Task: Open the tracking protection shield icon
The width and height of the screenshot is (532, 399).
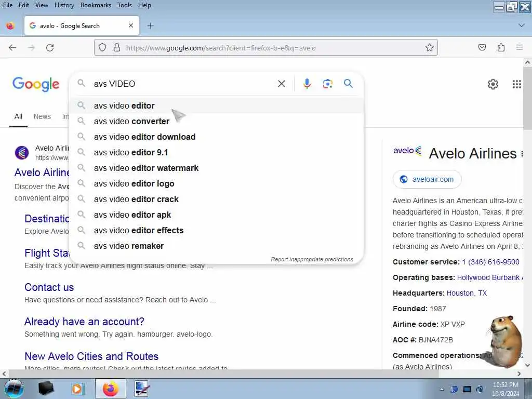Action: (102, 47)
